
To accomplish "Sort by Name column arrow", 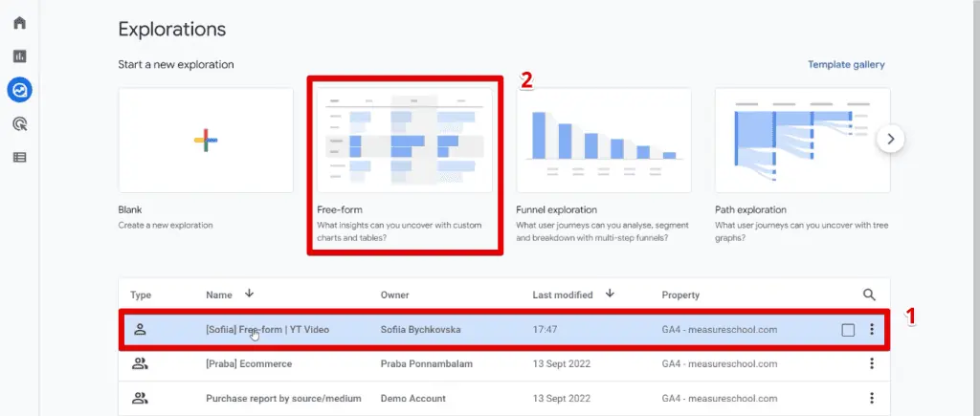I will click(x=251, y=295).
